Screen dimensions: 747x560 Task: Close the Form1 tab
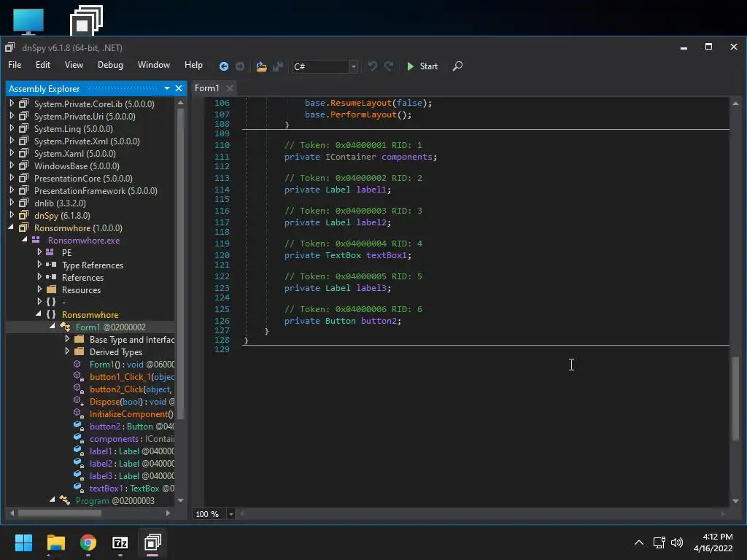coord(229,88)
